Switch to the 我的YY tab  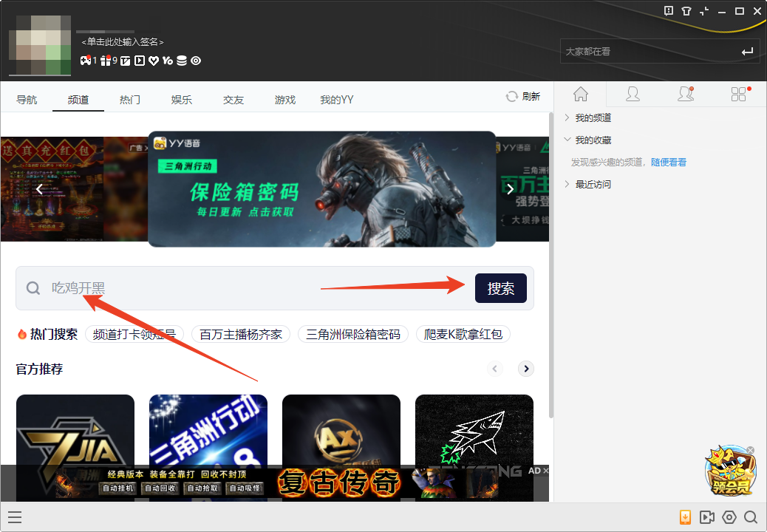[336, 100]
